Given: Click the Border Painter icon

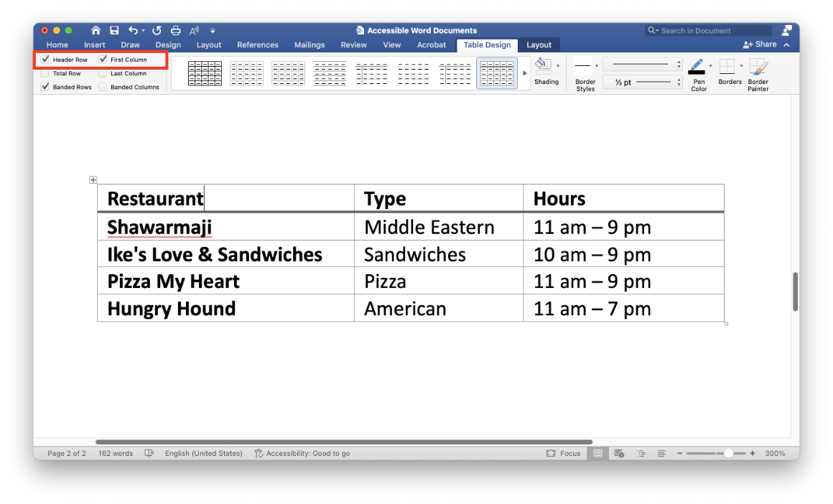Looking at the screenshot, I should point(758,68).
